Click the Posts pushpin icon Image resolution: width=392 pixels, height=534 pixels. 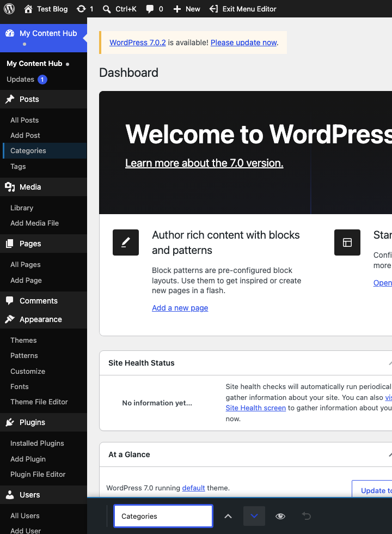point(10,99)
